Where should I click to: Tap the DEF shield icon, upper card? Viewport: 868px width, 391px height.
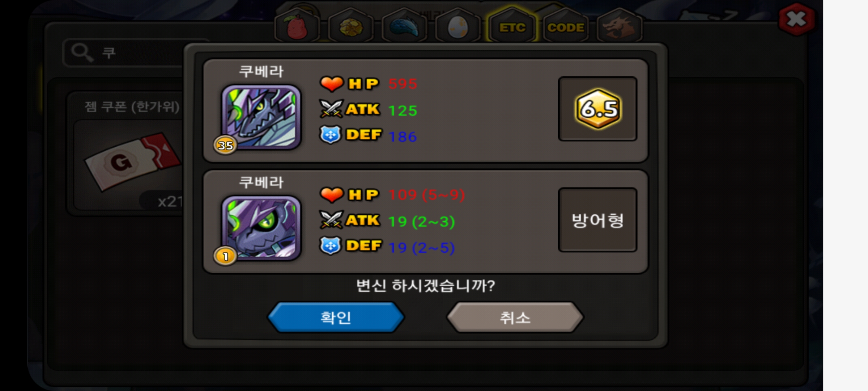tap(331, 135)
